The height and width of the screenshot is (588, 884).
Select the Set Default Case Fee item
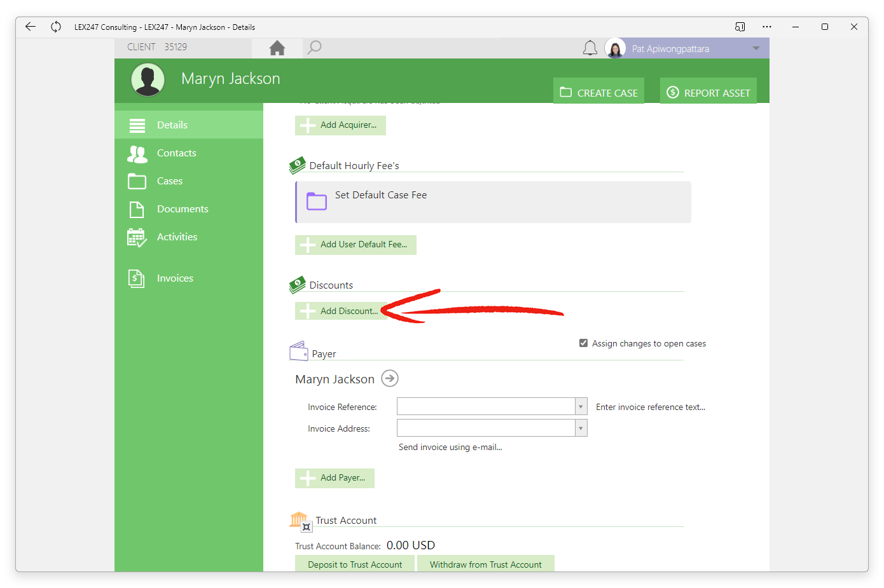(493, 202)
